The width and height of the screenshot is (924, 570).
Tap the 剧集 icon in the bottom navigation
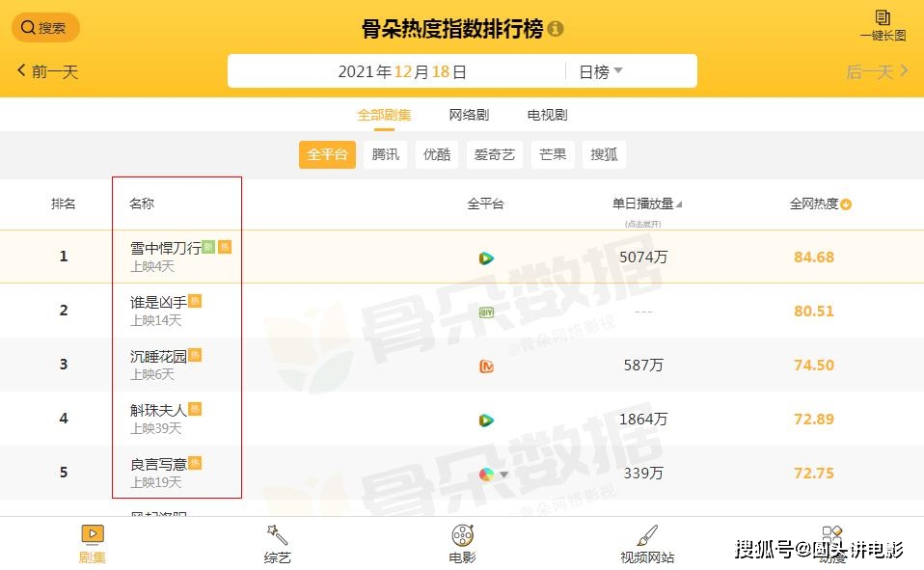coord(92,535)
